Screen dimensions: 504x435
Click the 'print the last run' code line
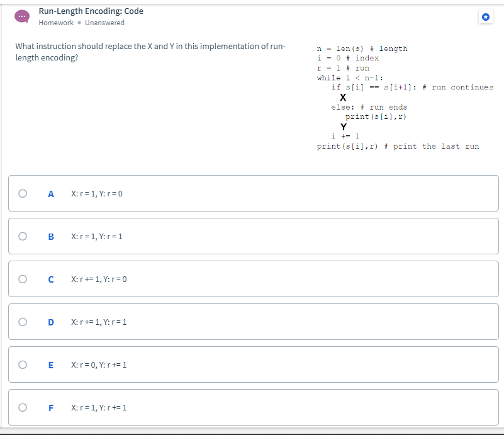click(398, 146)
